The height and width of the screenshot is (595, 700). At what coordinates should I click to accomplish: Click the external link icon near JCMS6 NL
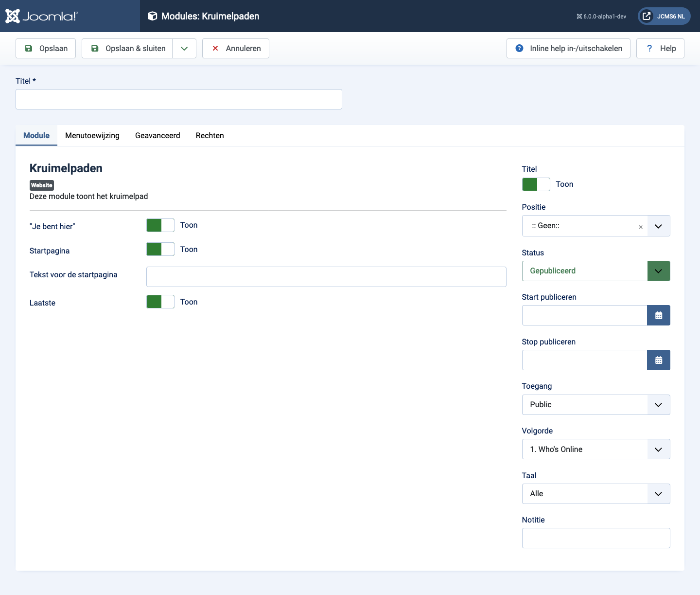(x=646, y=16)
